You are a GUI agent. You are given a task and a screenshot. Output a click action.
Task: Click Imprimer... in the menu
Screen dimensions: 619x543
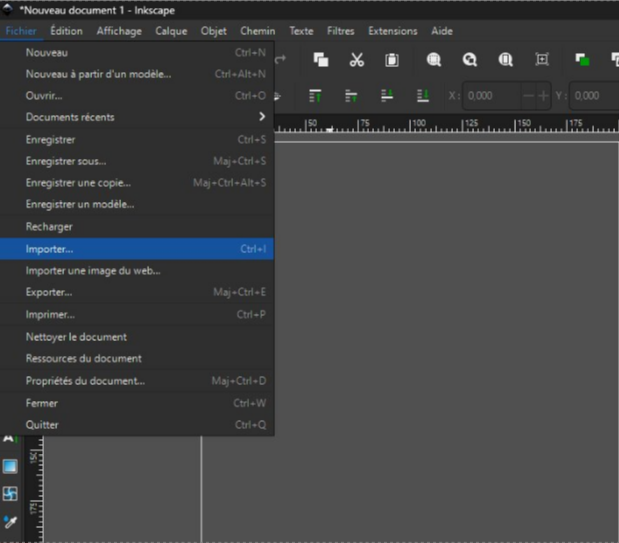[137, 314]
